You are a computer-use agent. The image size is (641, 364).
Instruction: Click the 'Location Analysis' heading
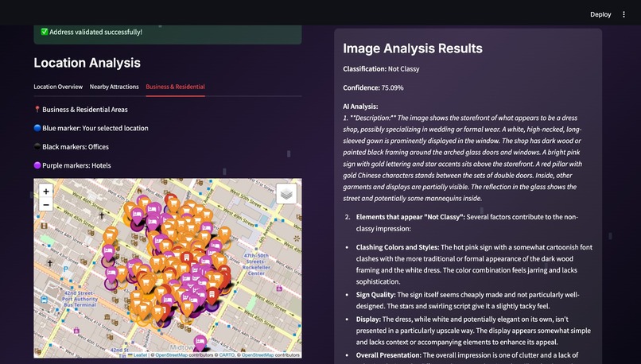(87, 63)
